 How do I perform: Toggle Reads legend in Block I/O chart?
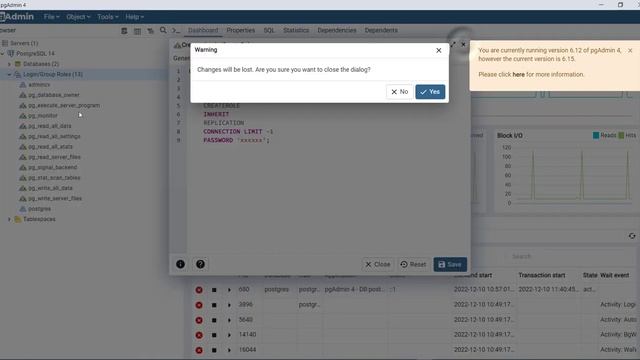tap(604, 135)
